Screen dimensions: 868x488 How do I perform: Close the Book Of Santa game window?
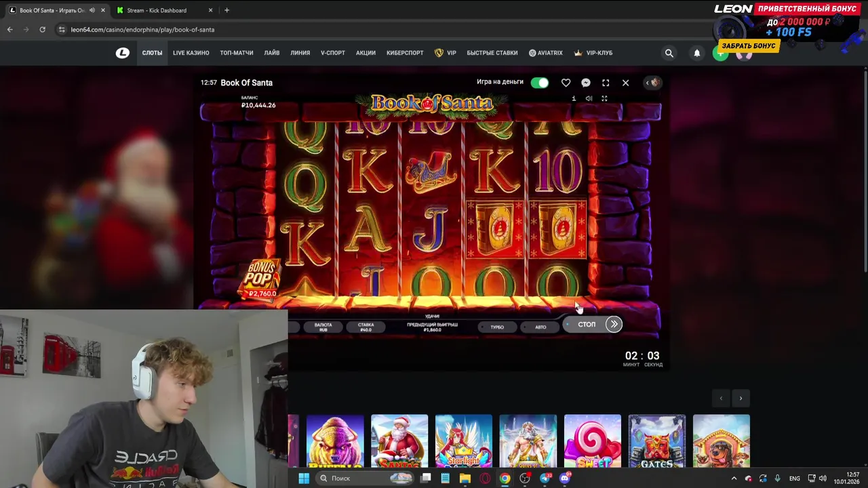[625, 83]
